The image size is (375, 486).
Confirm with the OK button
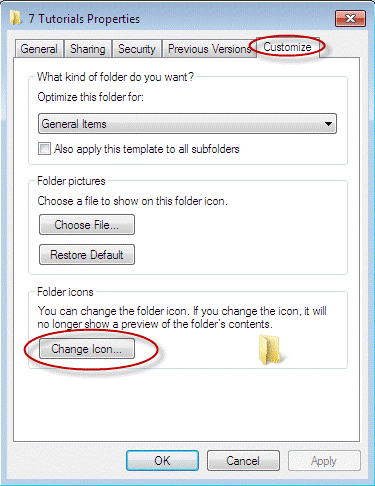(x=162, y=461)
